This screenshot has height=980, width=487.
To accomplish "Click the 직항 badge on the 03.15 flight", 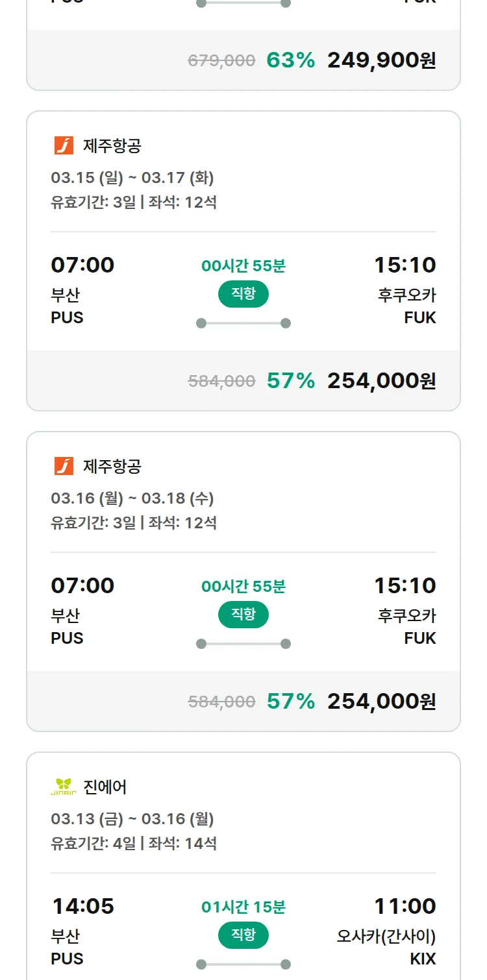I will (x=243, y=294).
